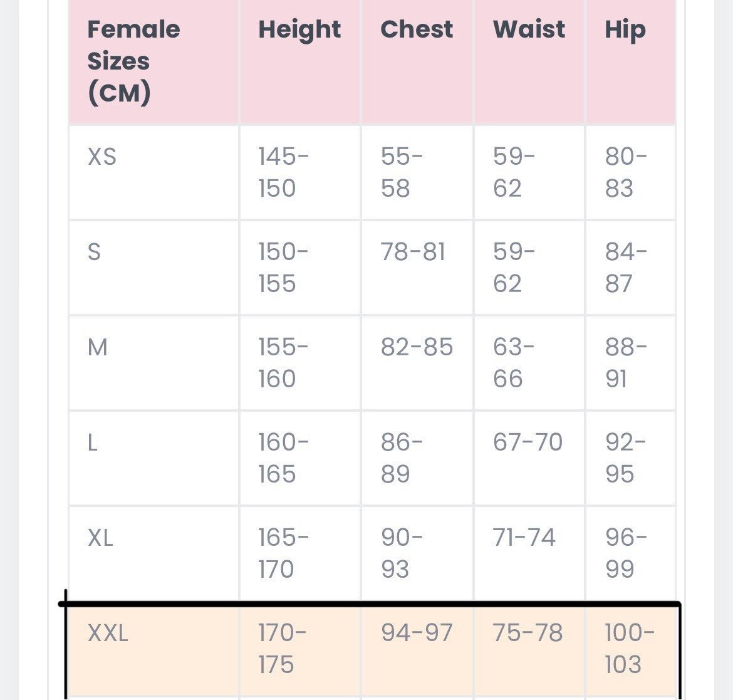This screenshot has height=700, width=733.
Task: Click the L size row label
Action: (x=93, y=442)
